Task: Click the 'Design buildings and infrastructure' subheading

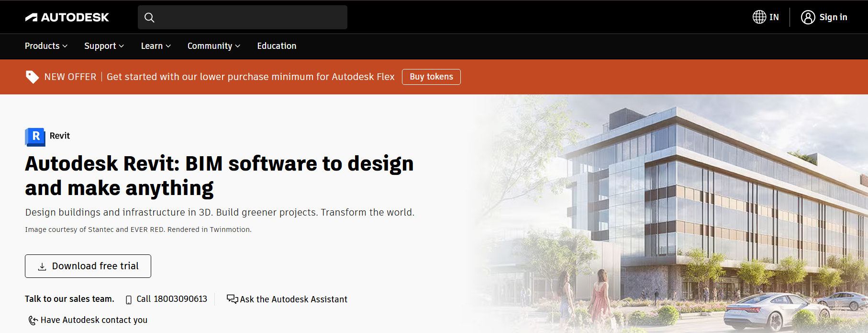Action: pos(220,212)
